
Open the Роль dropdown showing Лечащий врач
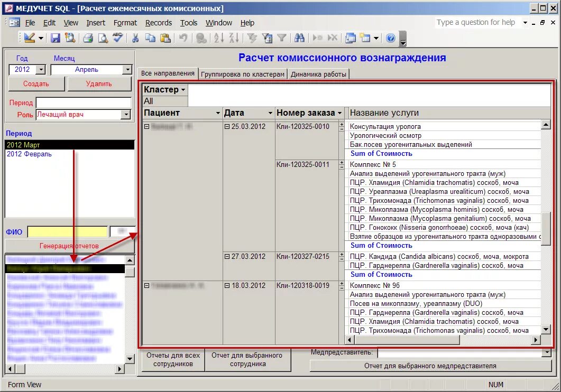tap(127, 115)
